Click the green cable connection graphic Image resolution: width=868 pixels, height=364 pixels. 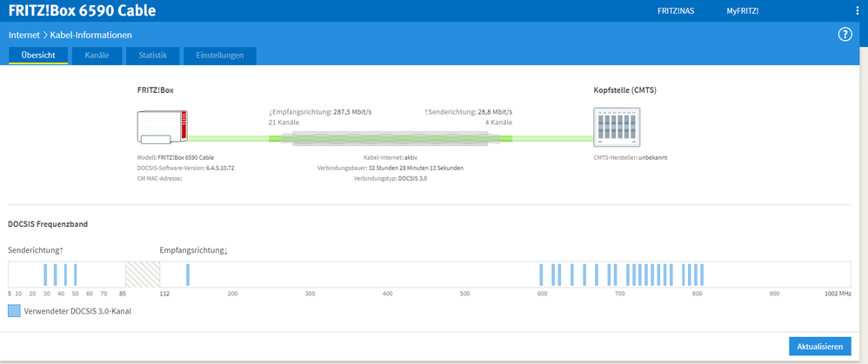tap(391, 139)
